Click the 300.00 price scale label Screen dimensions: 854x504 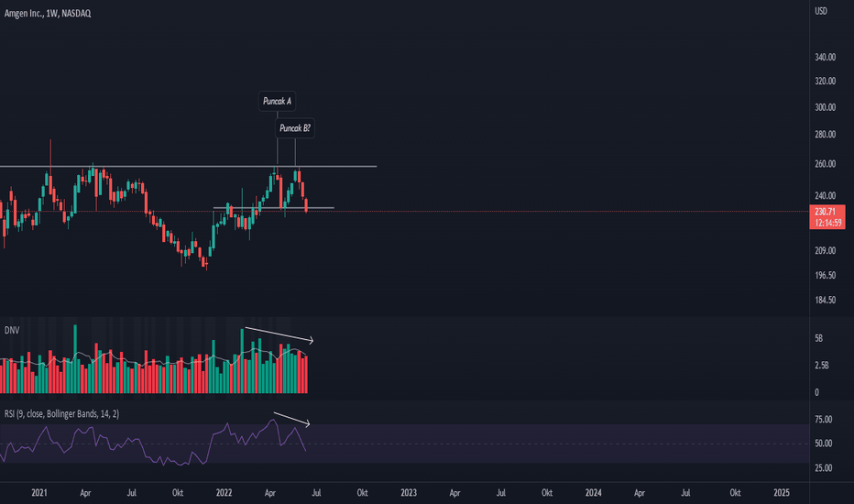tap(825, 107)
